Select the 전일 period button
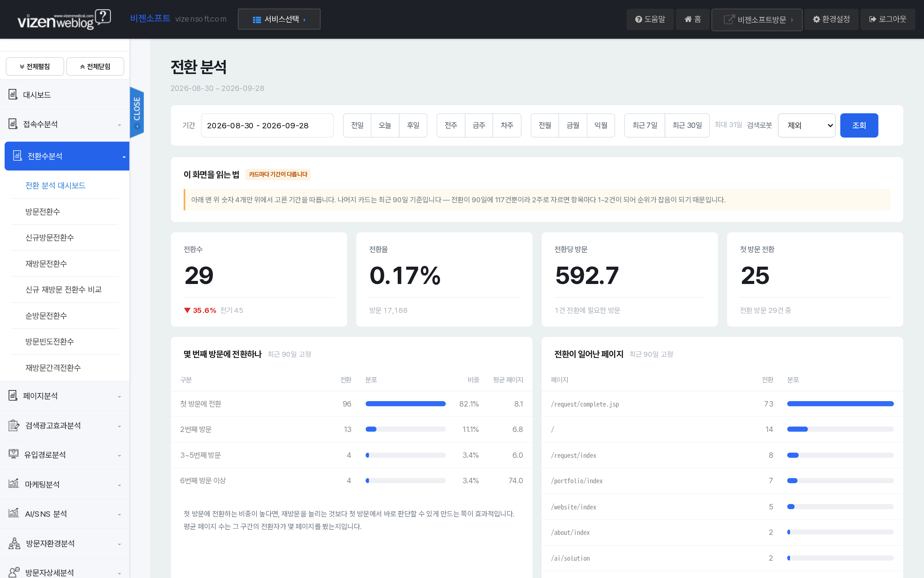Screen dimensions: 924x578 tap(357, 125)
